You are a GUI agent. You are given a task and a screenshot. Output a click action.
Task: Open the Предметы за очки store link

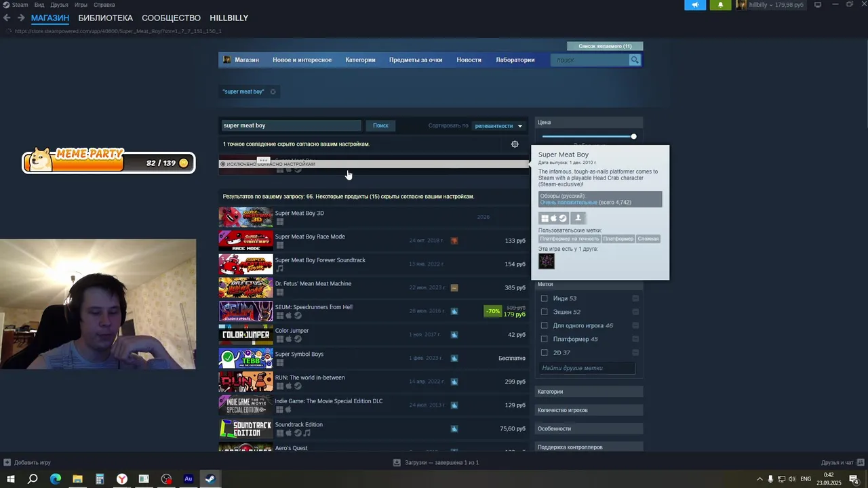pyautogui.click(x=416, y=60)
